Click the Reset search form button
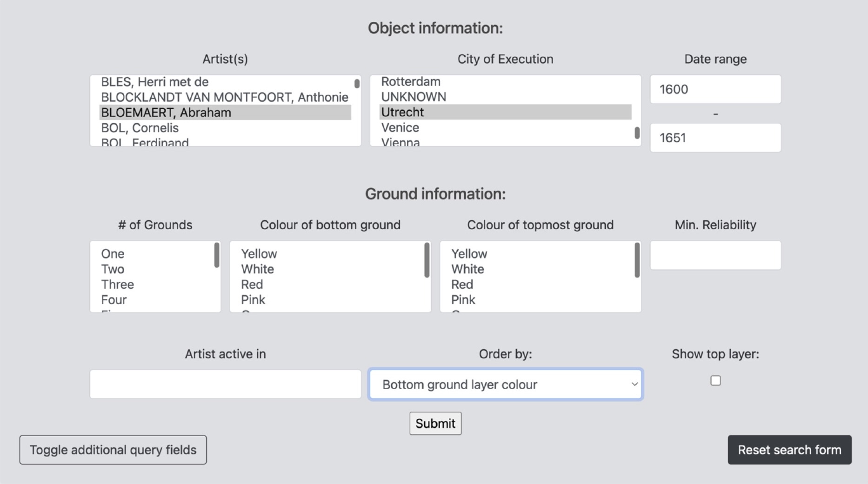 (789, 450)
